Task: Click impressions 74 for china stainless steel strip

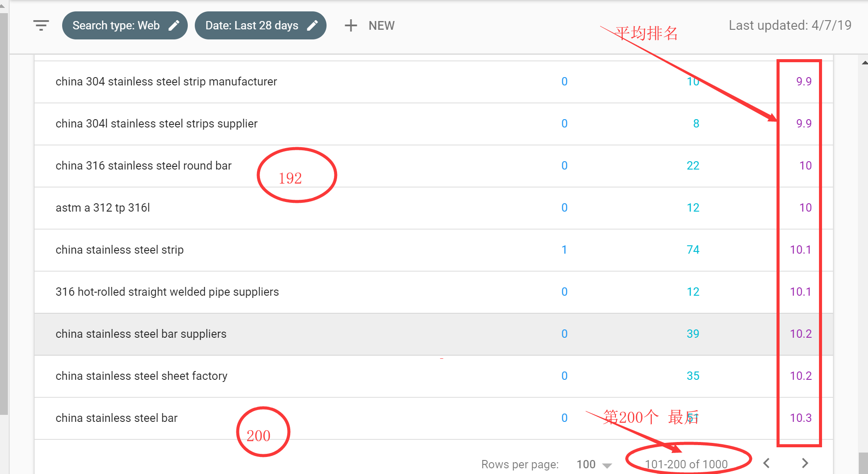Action: (693, 250)
